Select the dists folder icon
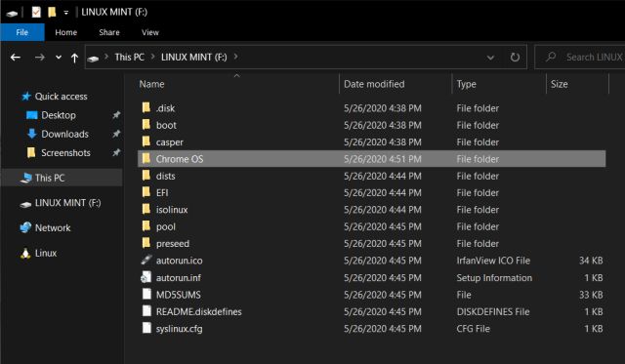 click(x=146, y=176)
